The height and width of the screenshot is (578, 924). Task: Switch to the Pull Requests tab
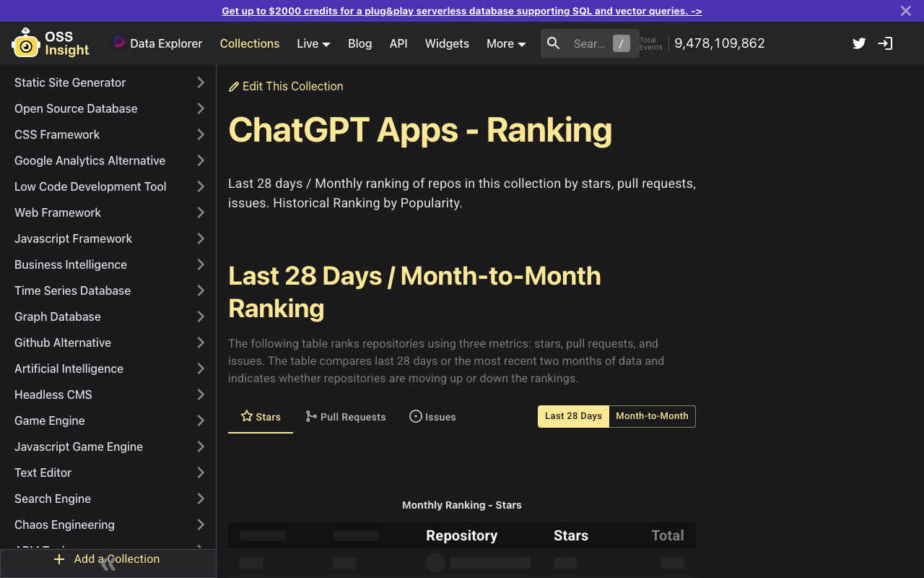click(x=346, y=417)
